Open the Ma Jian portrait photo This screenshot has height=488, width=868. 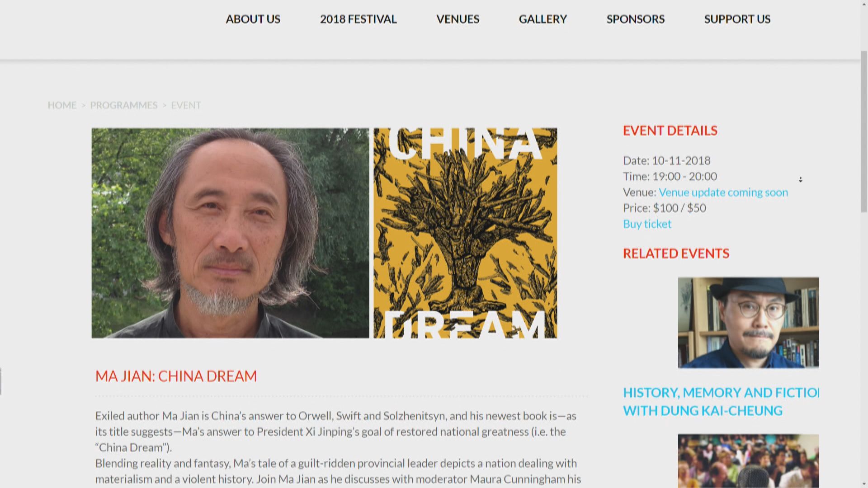(x=231, y=233)
